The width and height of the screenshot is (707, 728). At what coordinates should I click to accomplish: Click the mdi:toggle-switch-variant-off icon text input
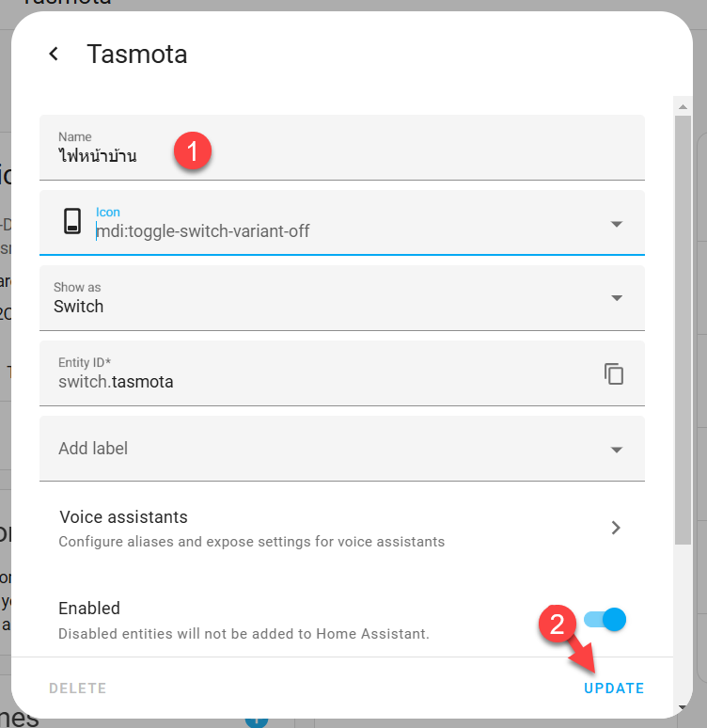pos(348,230)
